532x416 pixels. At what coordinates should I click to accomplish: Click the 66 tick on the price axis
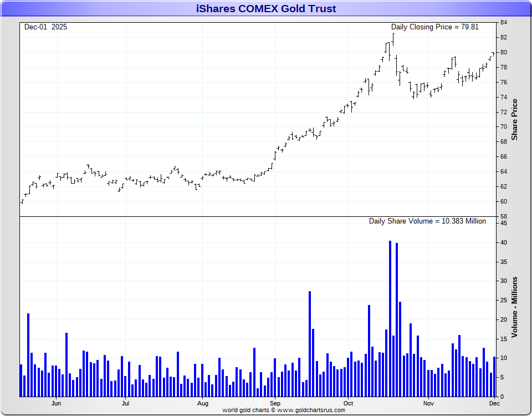click(504, 156)
